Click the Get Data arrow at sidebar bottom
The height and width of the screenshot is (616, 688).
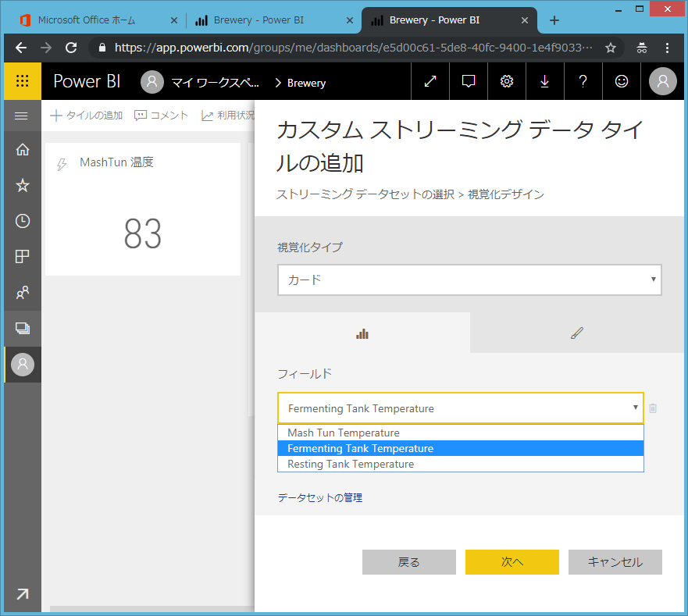point(23,593)
